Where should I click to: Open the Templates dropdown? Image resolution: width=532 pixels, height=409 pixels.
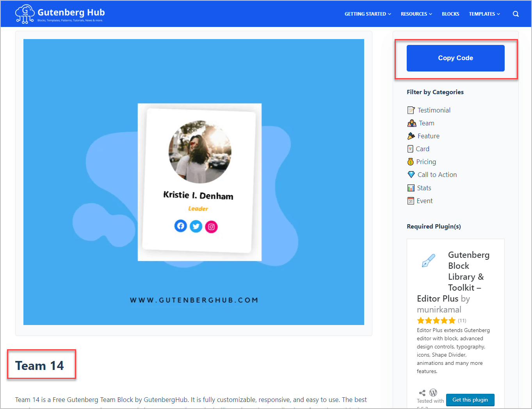[x=484, y=14]
